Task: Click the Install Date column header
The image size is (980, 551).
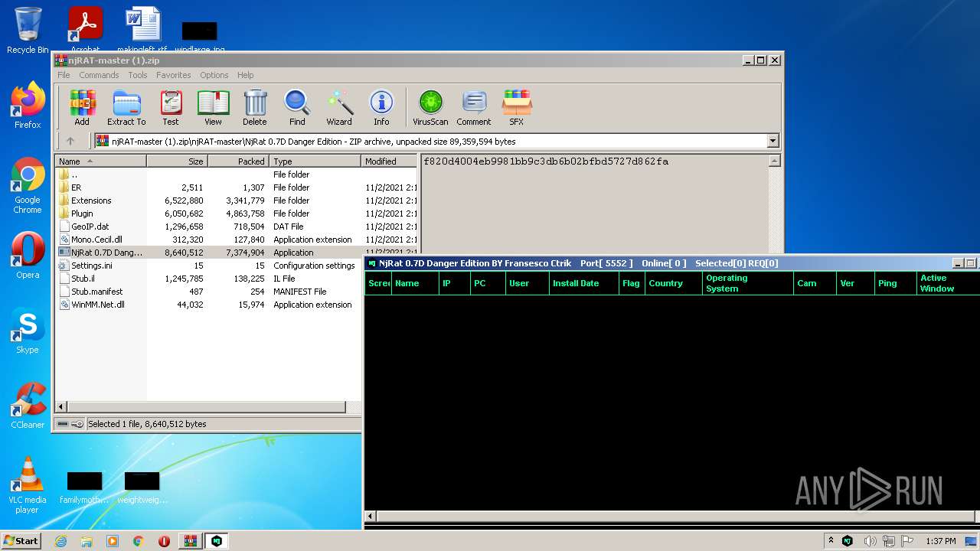Action: pyautogui.click(x=584, y=283)
